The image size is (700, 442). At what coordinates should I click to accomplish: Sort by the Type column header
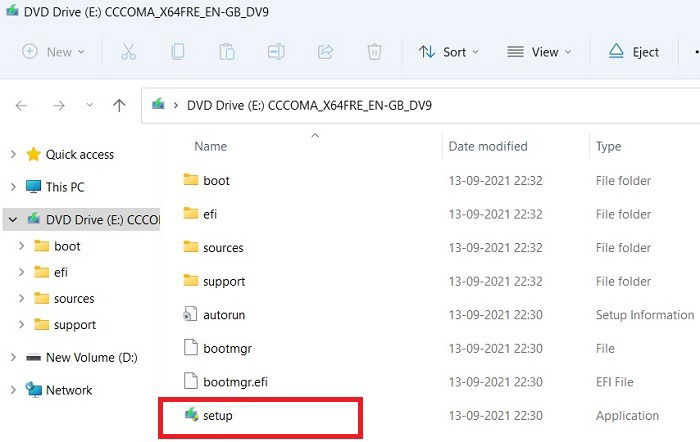[608, 146]
